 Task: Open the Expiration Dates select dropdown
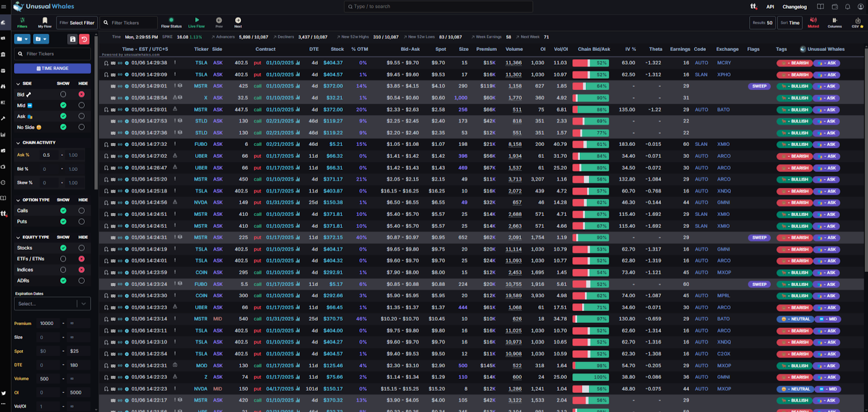point(52,304)
